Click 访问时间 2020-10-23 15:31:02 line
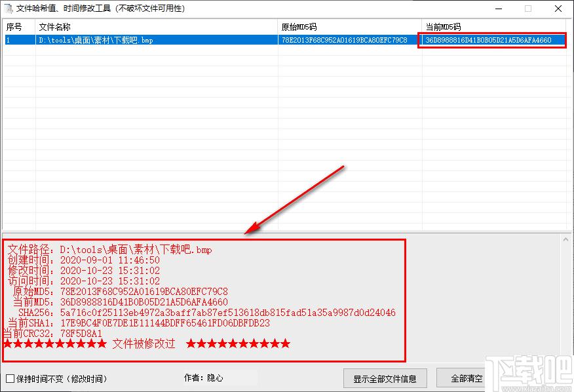574x392 pixels. click(84, 281)
